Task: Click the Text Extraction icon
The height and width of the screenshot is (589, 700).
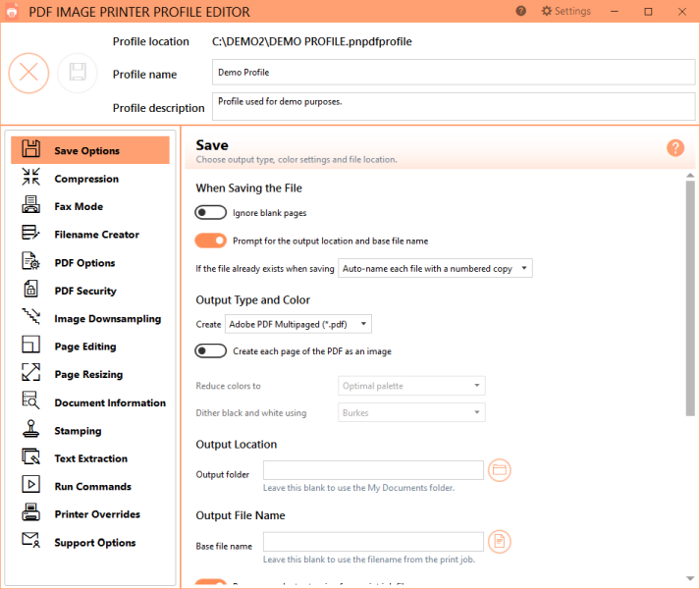Action: point(30,456)
